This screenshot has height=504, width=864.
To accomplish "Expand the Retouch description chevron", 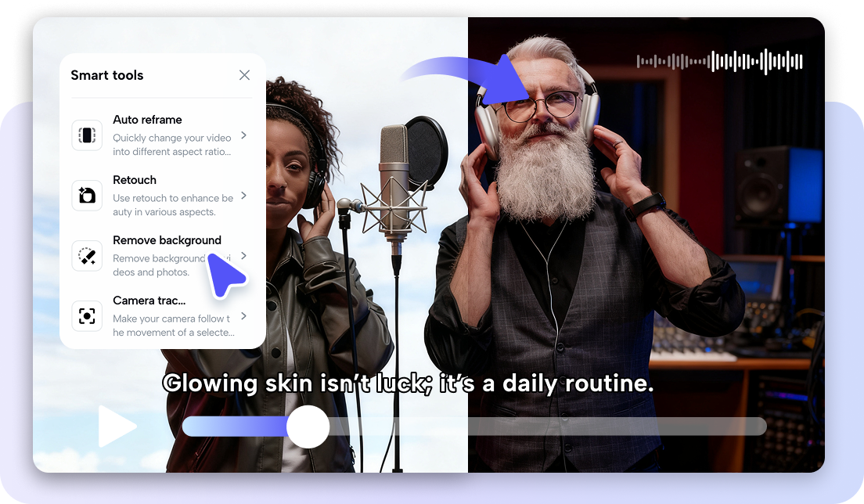I will tap(243, 195).
